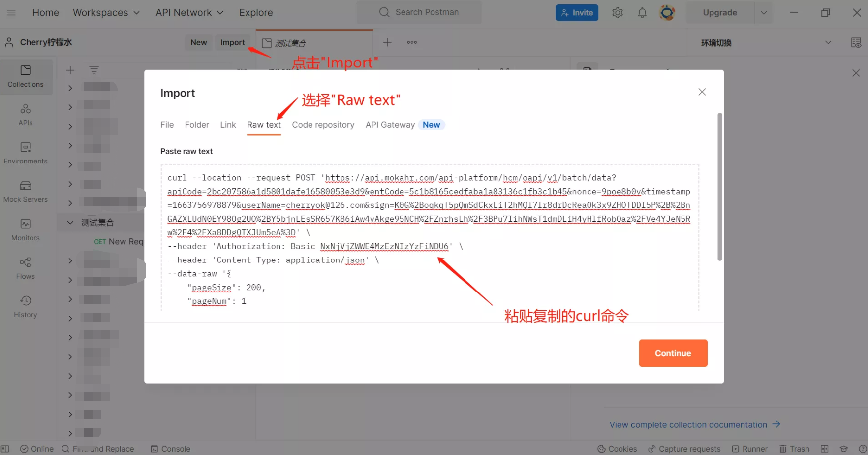Viewport: 868px width, 455px height.
Task: Switch to the API Gateway tab
Action: [x=390, y=125]
